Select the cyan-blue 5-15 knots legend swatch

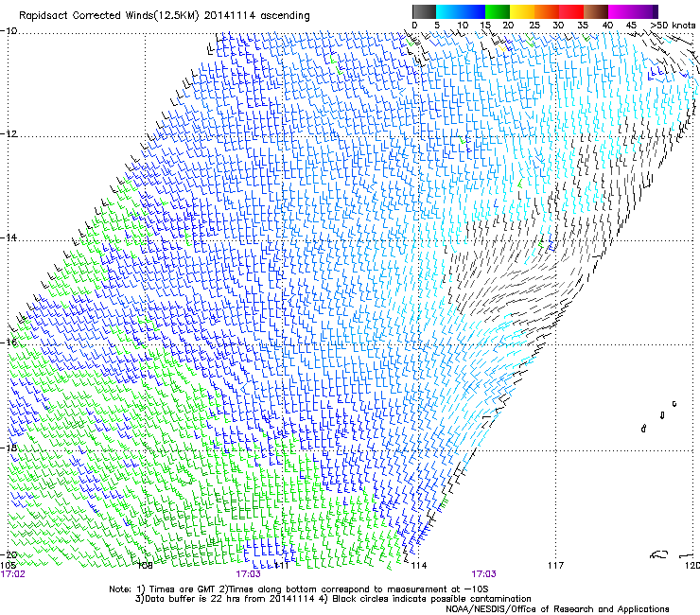coord(461,11)
